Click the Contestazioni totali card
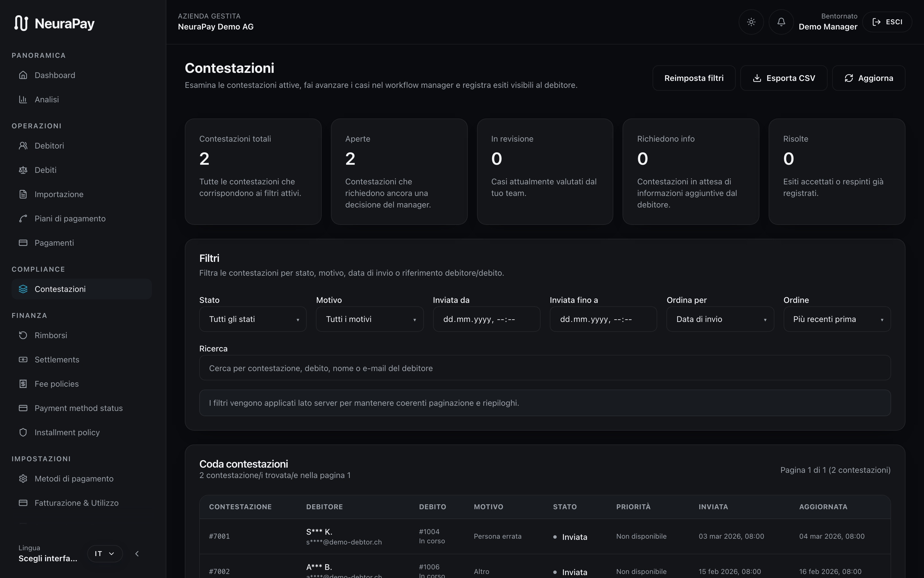Viewport: 924px width, 578px height. (253, 172)
